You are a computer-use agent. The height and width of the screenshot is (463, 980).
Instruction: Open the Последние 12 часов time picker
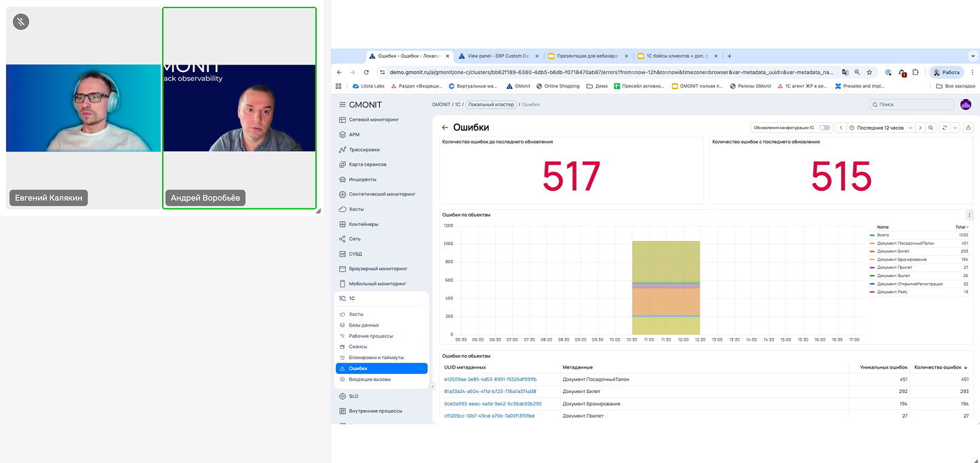click(880, 128)
